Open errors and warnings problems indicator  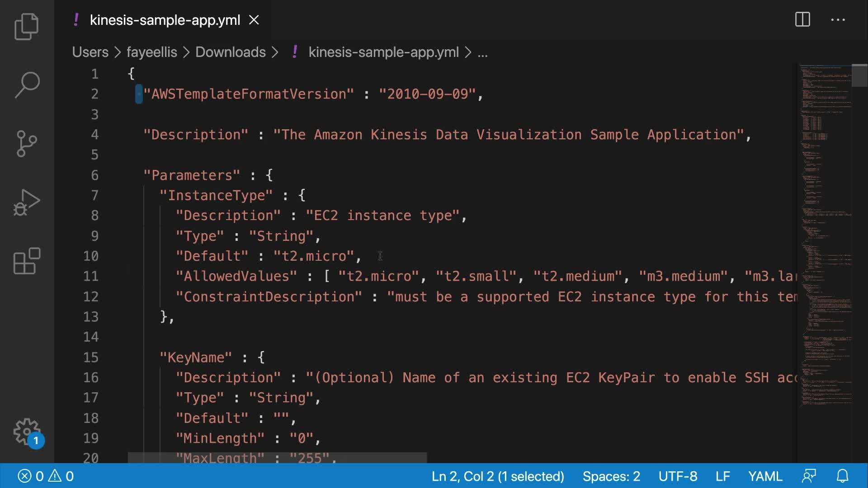coord(45,476)
